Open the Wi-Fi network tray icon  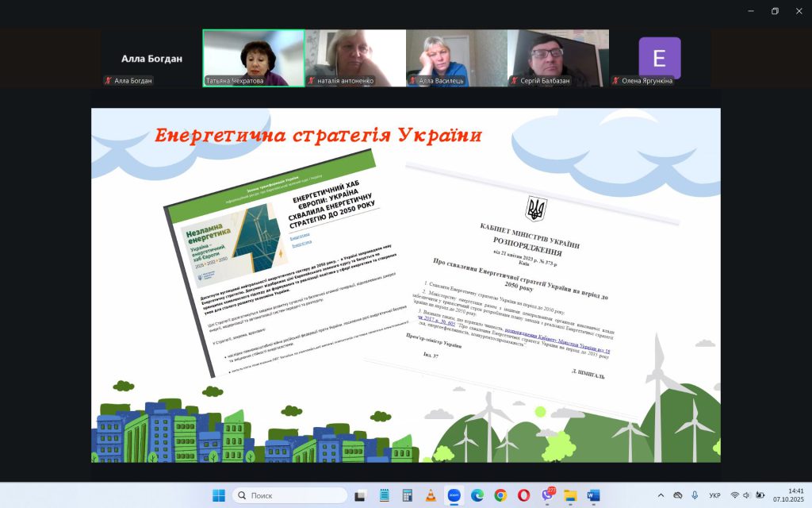click(x=734, y=495)
